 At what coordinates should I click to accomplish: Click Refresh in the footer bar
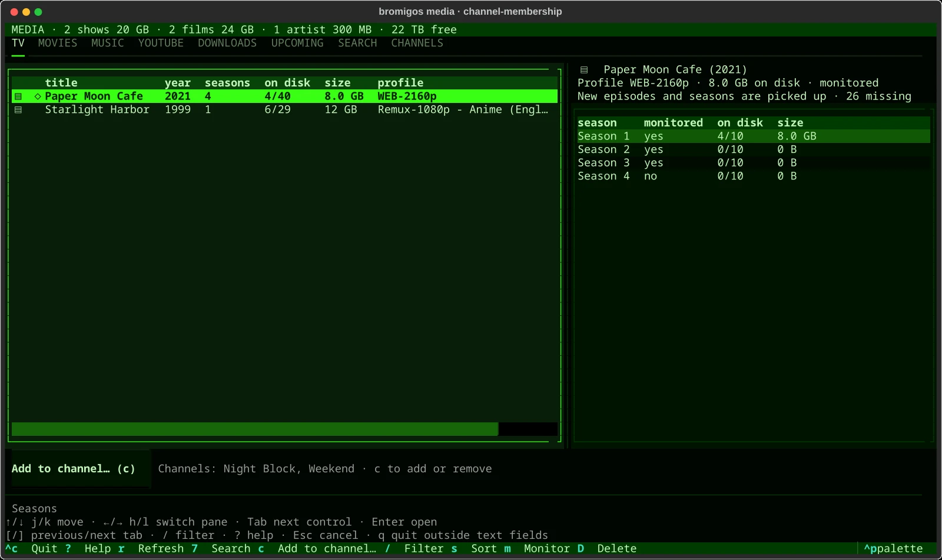(161, 549)
